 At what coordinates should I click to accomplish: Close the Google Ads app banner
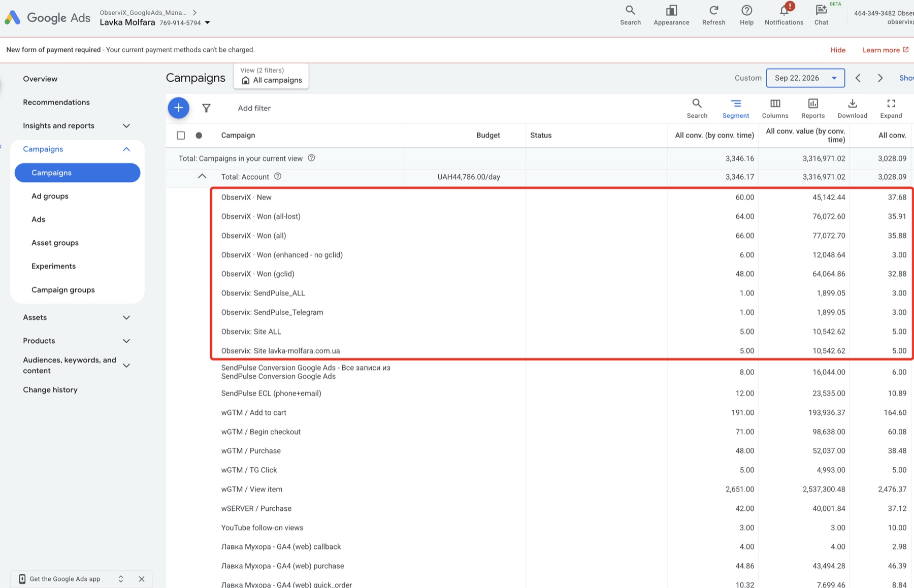pyautogui.click(x=142, y=579)
